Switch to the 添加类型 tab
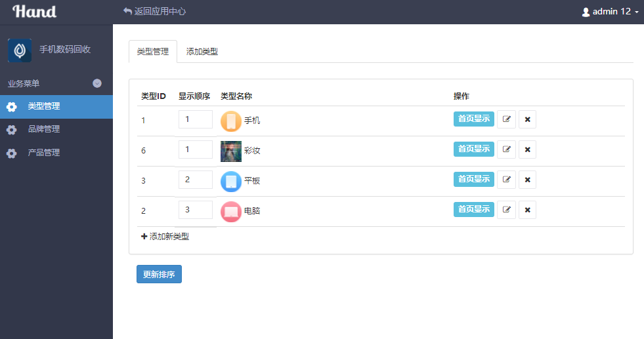The width and height of the screenshot is (644, 339). click(202, 52)
